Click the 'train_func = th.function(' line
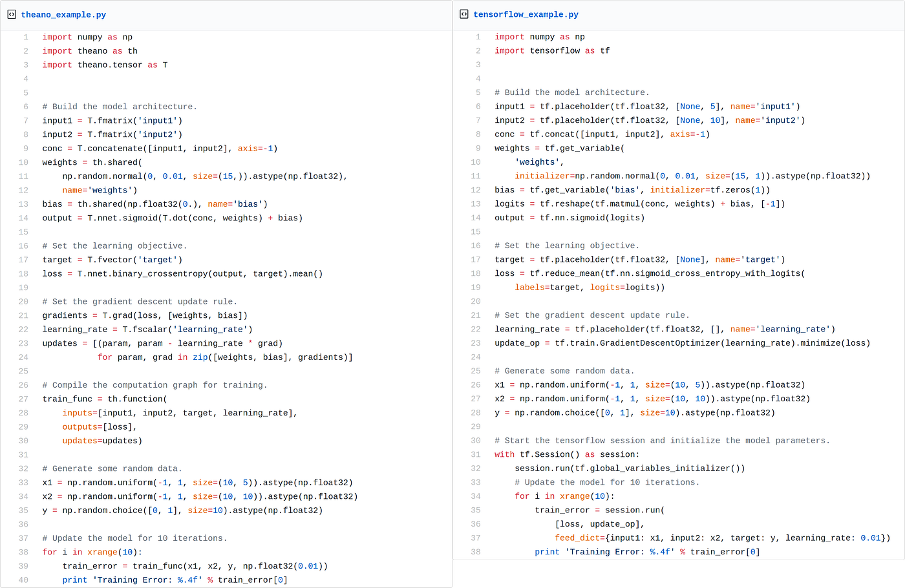 pos(105,399)
